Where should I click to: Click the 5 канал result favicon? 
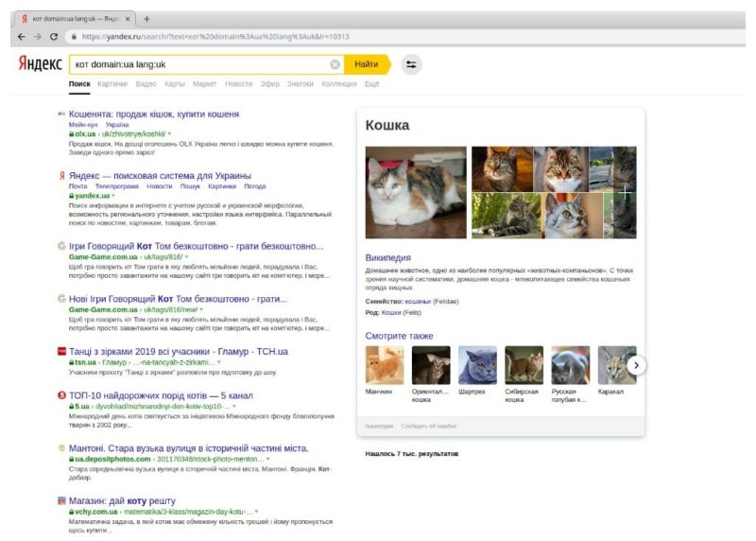[x=61, y=395]
